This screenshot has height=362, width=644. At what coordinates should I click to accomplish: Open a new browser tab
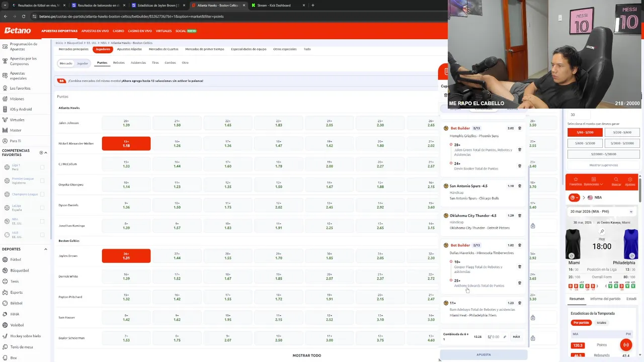[313, 5]
